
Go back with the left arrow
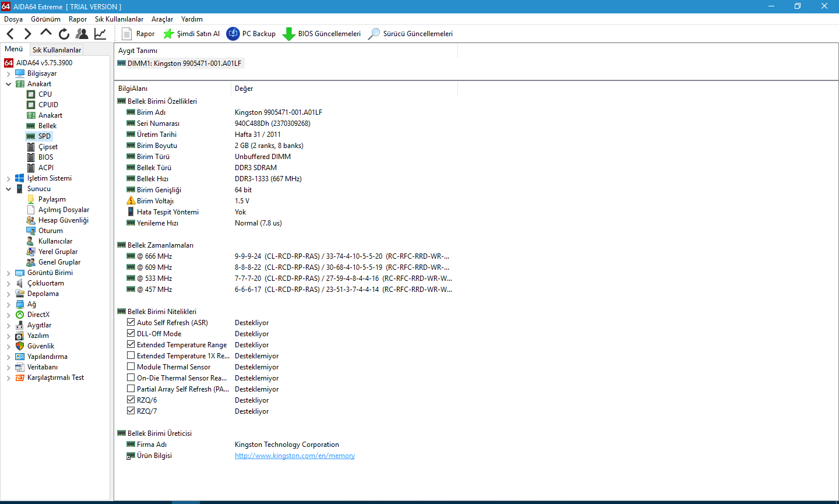[10, 34]
